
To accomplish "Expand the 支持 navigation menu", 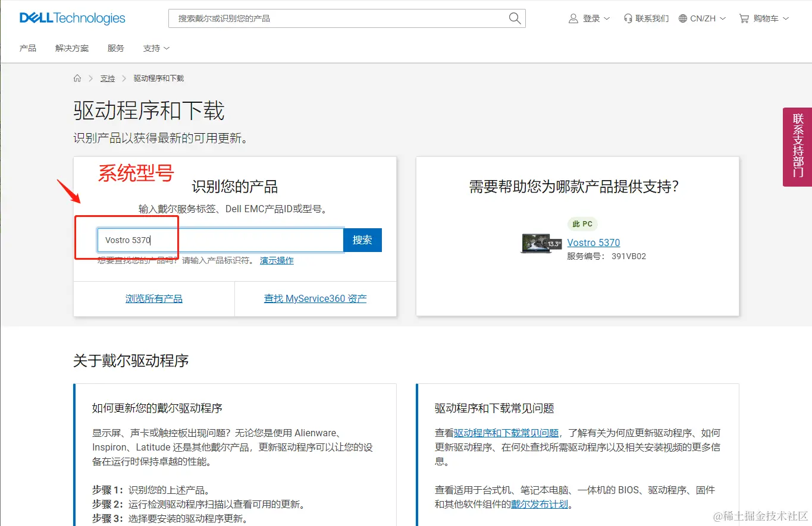I will click(156, 48).
